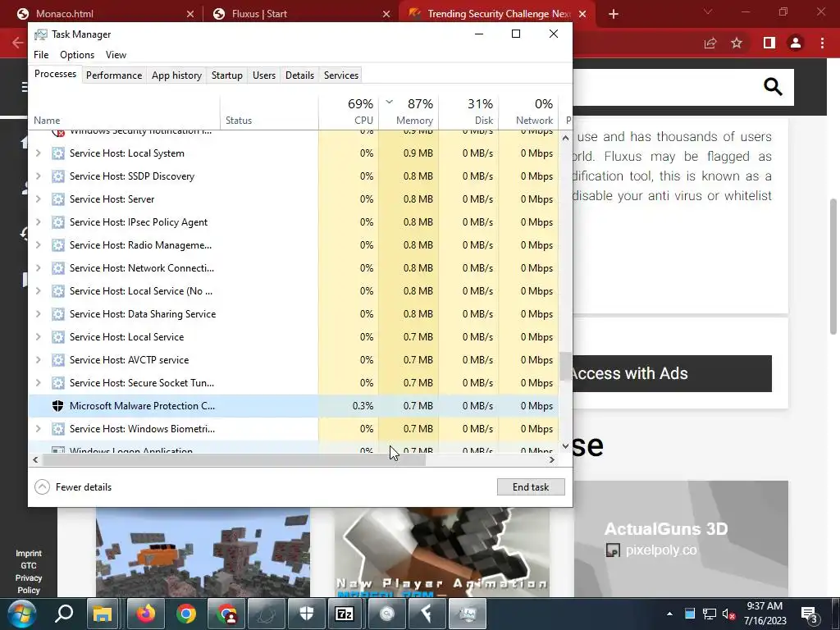The image size is (840, 630).
Task: Click the horizontal scrollbar in Task Manager
Action: (234, 459)
